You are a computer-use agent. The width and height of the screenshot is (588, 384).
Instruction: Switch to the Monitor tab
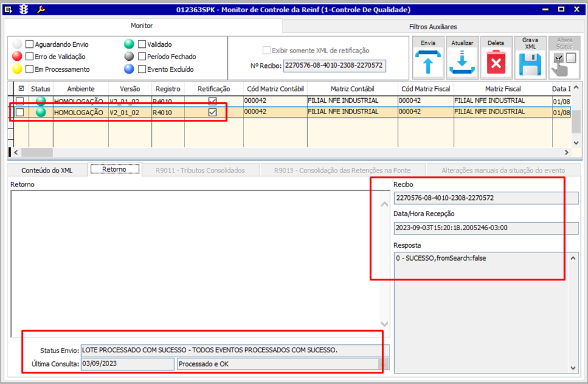[x=142, y=26]
